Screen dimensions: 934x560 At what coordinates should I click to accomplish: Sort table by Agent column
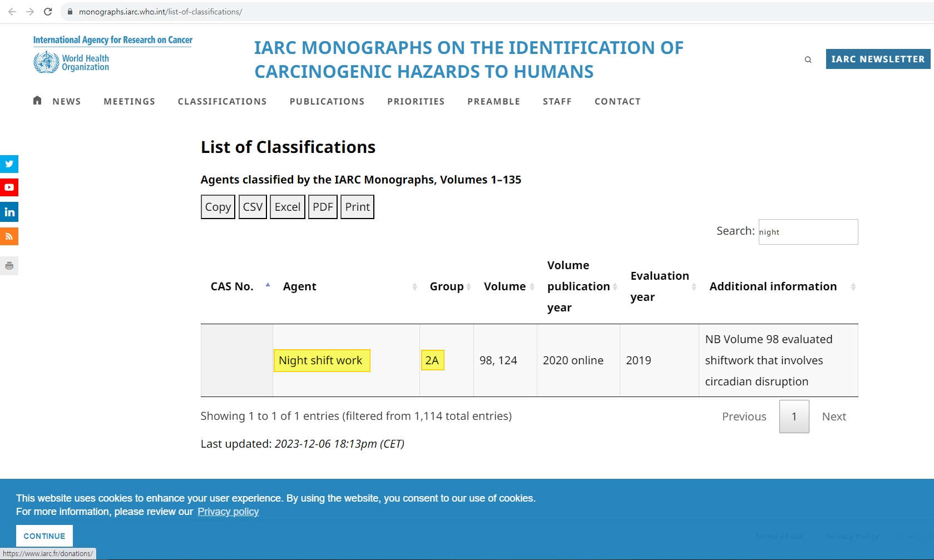[x=346, y=286]
